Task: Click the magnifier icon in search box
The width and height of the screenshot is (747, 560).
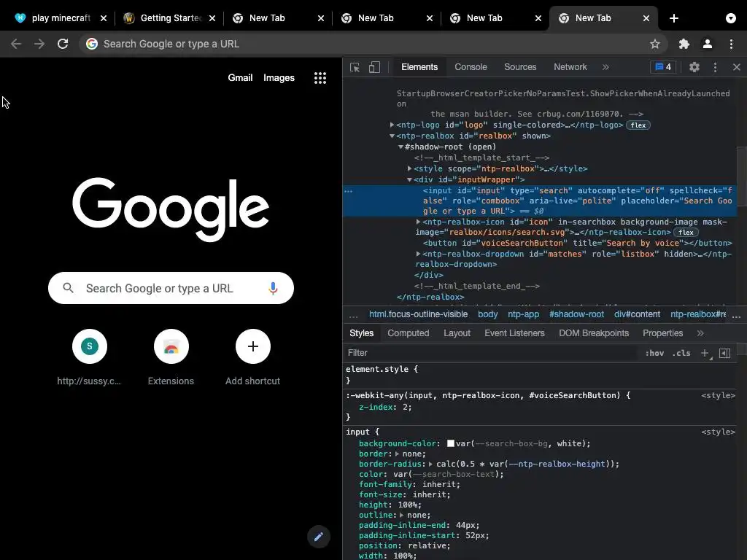Action: pyautogui.click(x=68, y=287)
